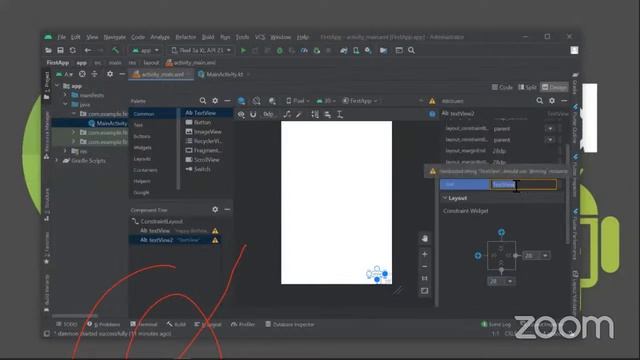Open the Tools menu
Viewport: 640px width, 360px height.
242,37
